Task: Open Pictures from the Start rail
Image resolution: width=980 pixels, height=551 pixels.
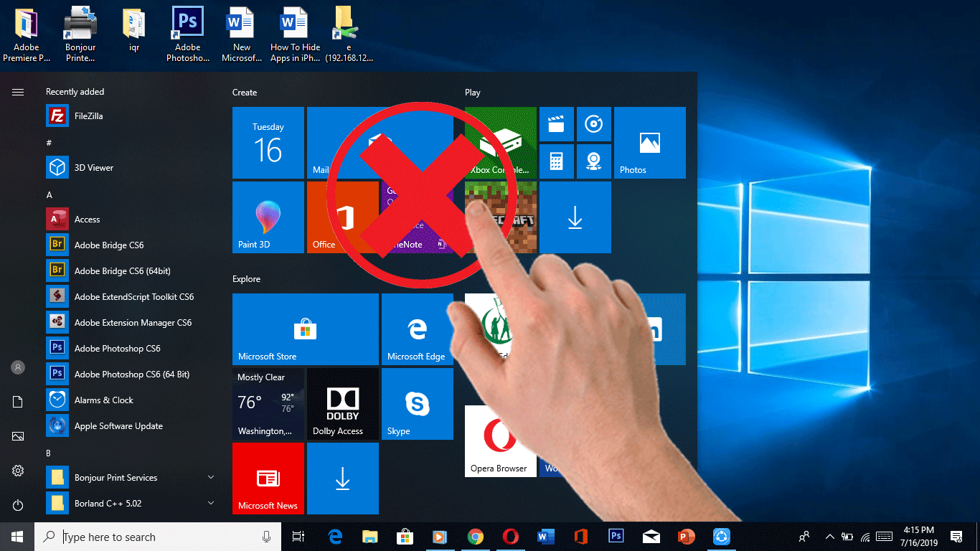Action: pyautogui.click(x=18, y=437)
